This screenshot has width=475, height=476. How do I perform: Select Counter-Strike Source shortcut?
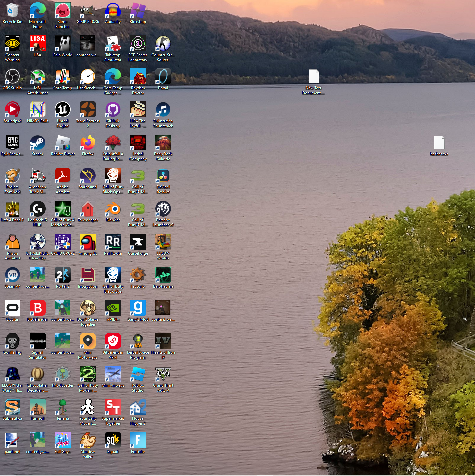(x=163, y=44)
